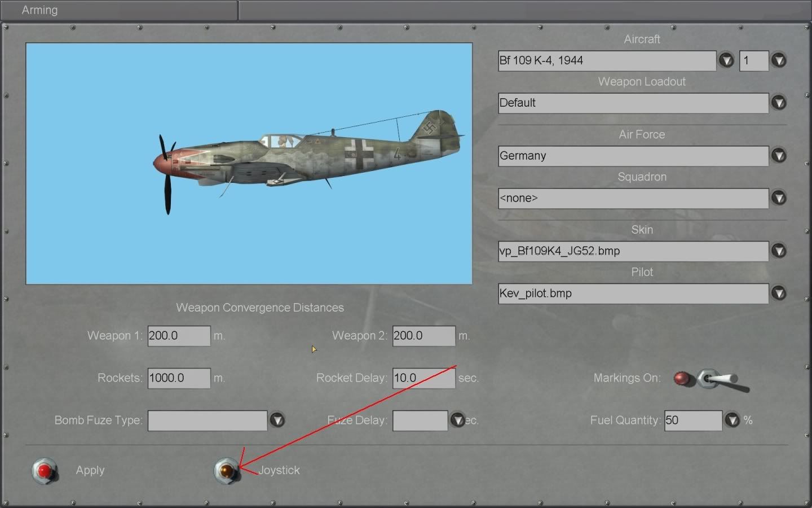Open the Squadron dropdown arrow
Screen dimensions: 812x508
pos(779,198)
